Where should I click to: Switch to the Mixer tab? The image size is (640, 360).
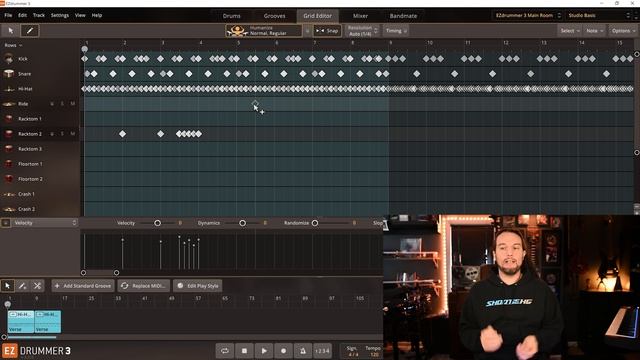[x=360, y=16]
